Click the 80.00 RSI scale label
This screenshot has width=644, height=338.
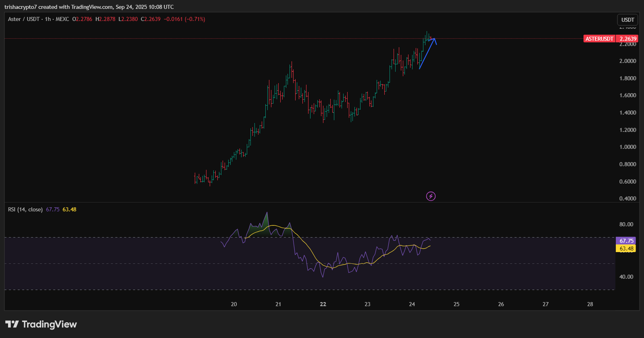pos(626,224)
